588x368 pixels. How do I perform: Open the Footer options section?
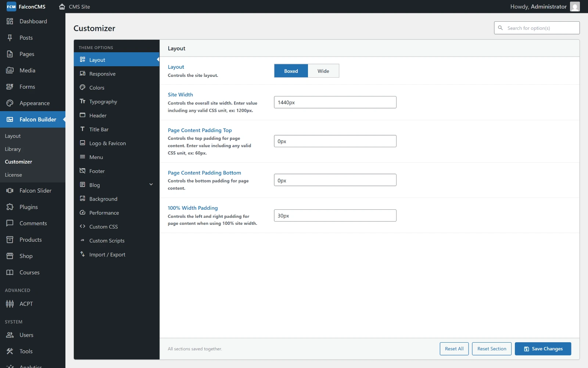116,171
